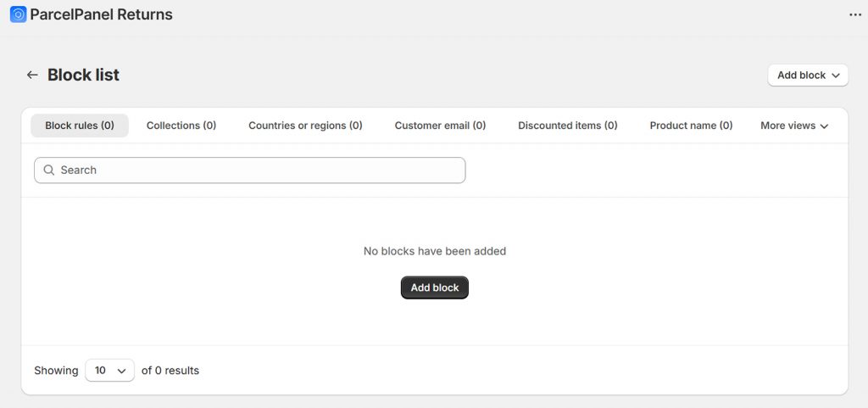Image resolution: width=868 pixels, height=408 pixels.
Task: Click the 'No blocks have been added' message
Action: 435,251
